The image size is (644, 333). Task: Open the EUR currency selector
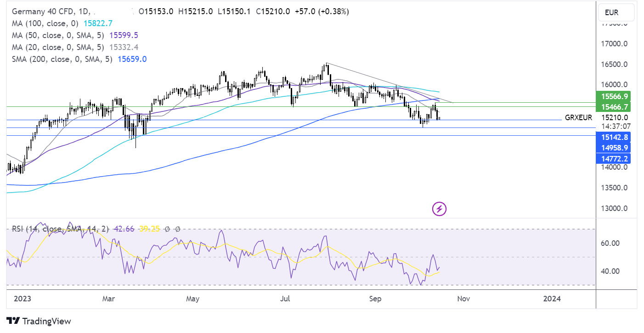[616, 12]
